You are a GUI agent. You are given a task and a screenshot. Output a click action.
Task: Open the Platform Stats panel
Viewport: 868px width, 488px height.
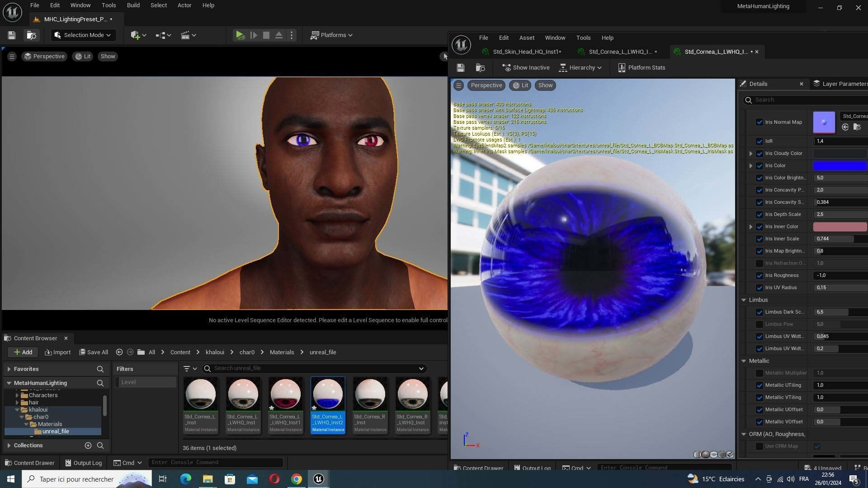point(642,68)
